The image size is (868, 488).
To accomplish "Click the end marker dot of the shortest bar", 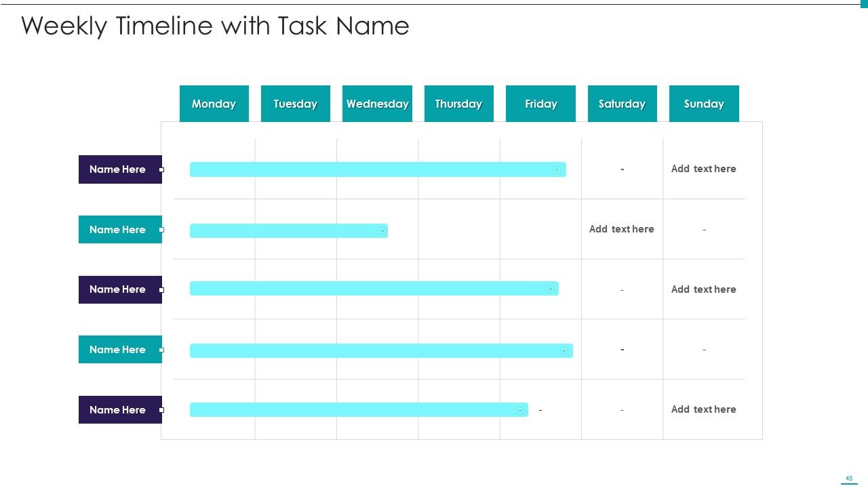I will pos(382,231).
